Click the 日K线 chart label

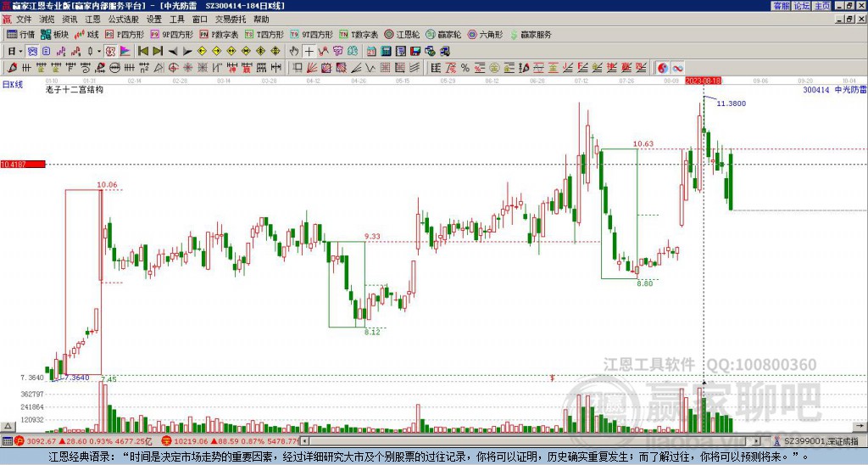pyautogui.click(x=13, y=85)
